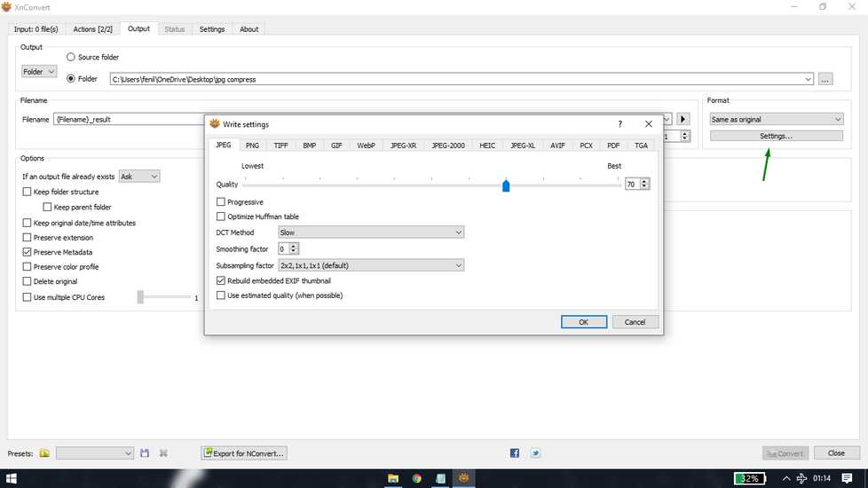This screenshot has height=488, width=868.
Task: Click the Smoothing factor stepper
Action: [294, 248]
